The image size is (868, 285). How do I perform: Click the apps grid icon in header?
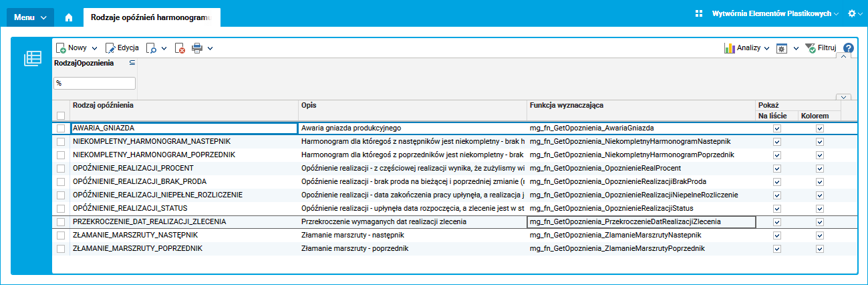699,13
